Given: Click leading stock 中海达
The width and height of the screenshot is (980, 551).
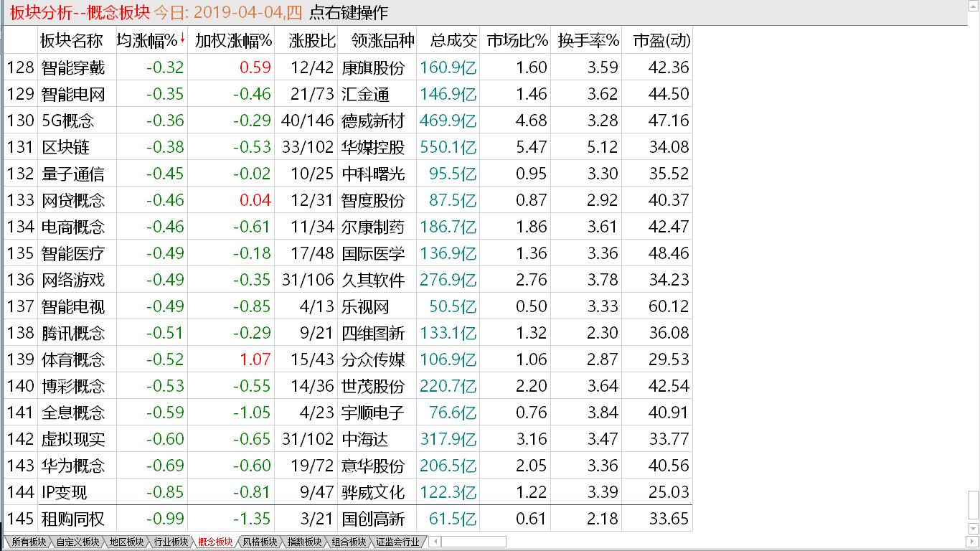Looking at the screenshot, I should click(365, 439).
